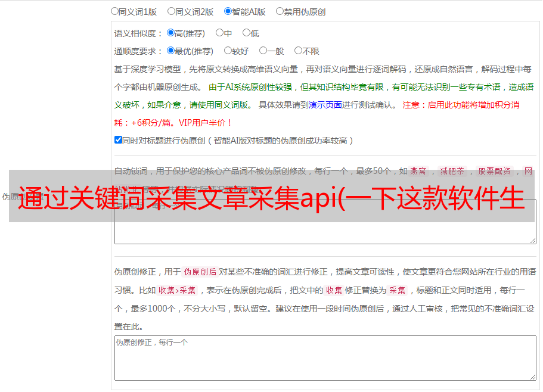Viewport: 543px width, 392px height.
Task: Set 语义相似度 to 中
Action: 219,33
